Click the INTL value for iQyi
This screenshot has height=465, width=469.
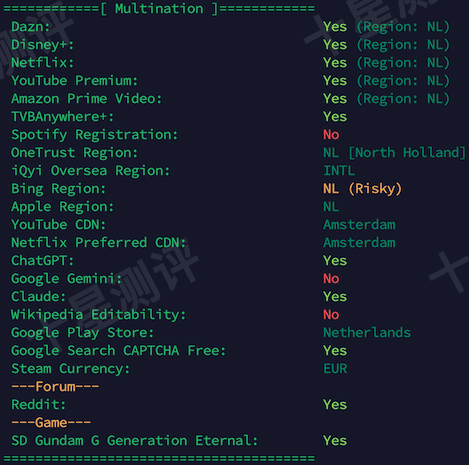339,170
